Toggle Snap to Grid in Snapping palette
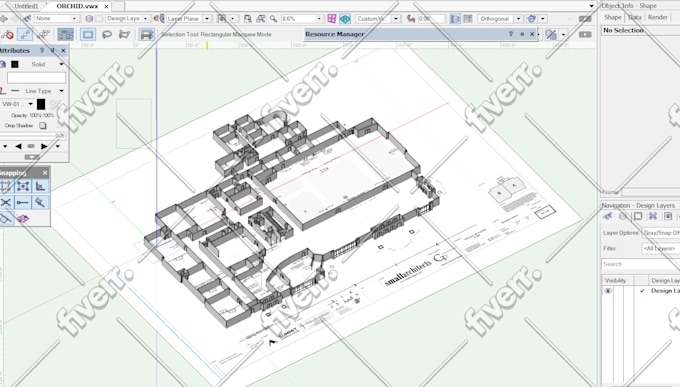Screen dimensions: 680x387 click(x=6, y=187)
